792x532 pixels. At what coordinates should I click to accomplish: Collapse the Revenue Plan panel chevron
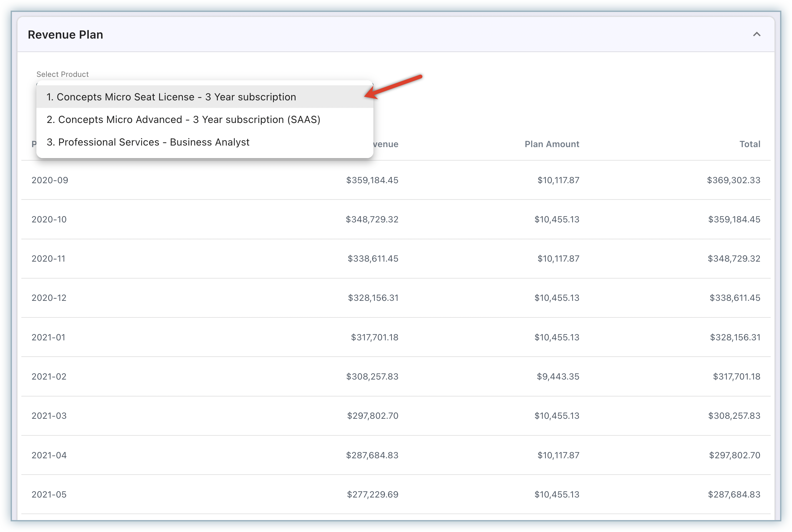[x=756, y=34]
